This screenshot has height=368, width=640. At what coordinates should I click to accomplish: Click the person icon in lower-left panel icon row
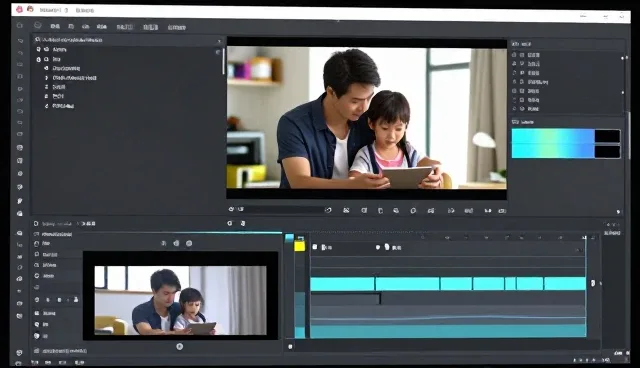pos(76,300)
